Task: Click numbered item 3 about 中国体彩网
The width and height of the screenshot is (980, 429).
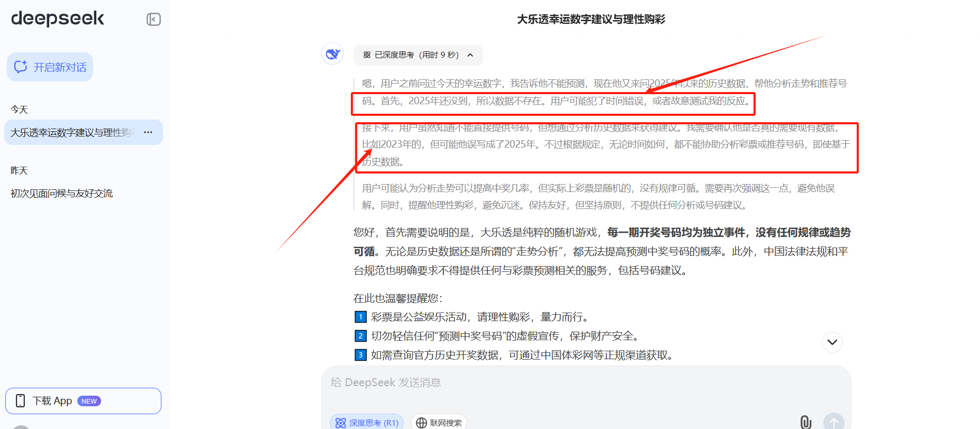Action: coord(515,355)
